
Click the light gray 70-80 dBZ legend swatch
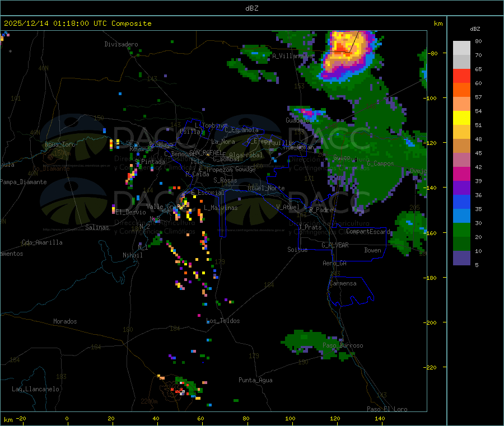point(461,48)
